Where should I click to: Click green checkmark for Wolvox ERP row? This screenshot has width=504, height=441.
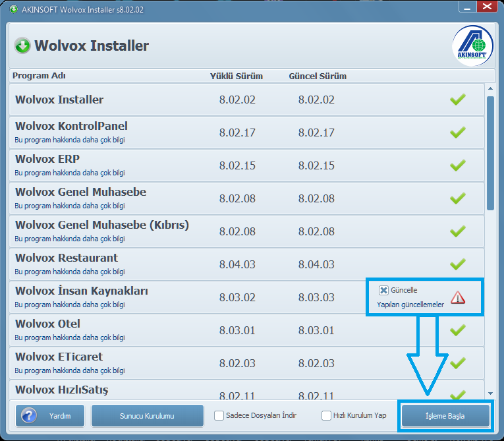(458, 165)
